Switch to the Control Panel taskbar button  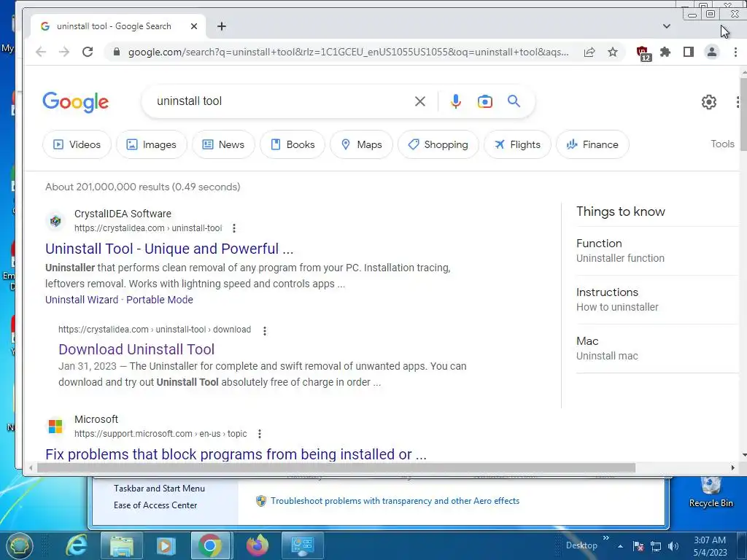[x=303, y=545]
